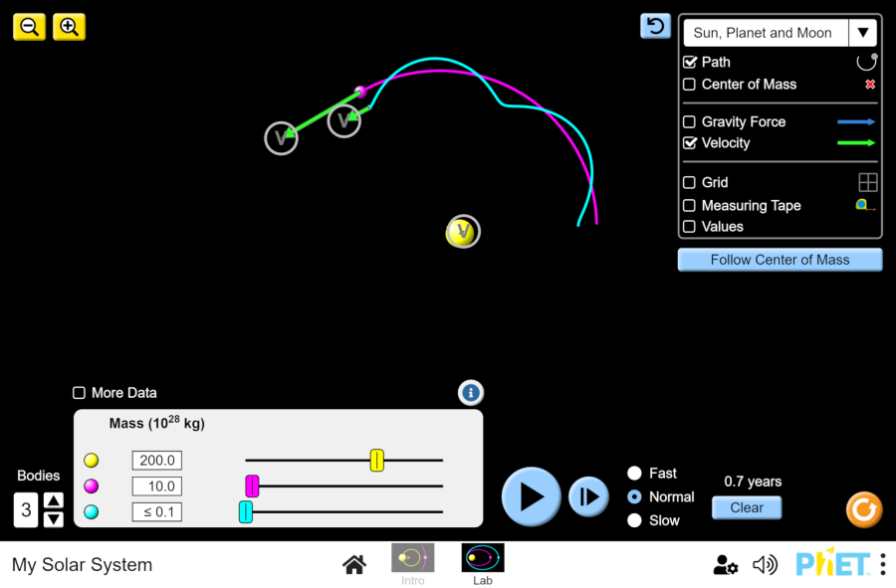
Task: Click the yellow body color icon
Action: click(x=92, y=460)
